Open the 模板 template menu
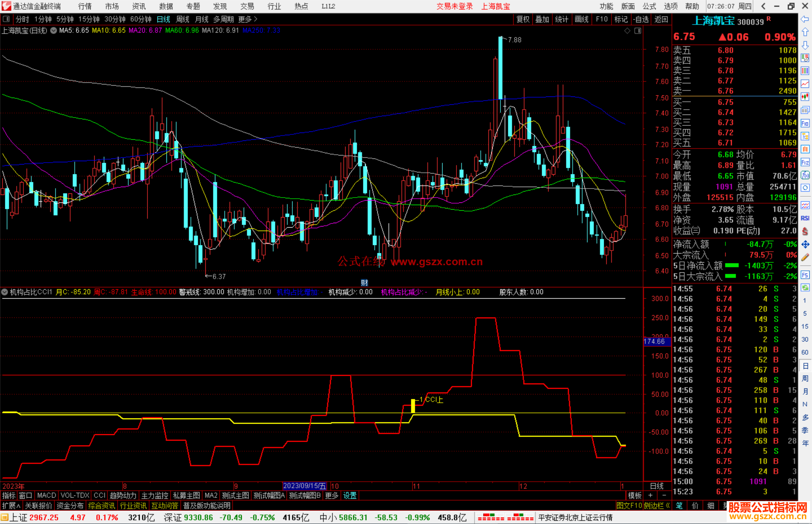 (x=635, y=495)
